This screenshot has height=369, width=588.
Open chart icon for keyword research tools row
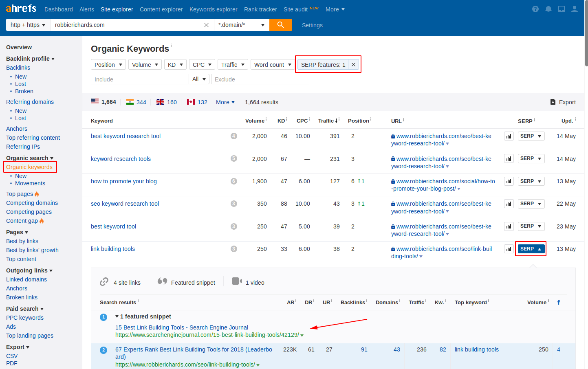pyautogui.click(x=509, y=159)
